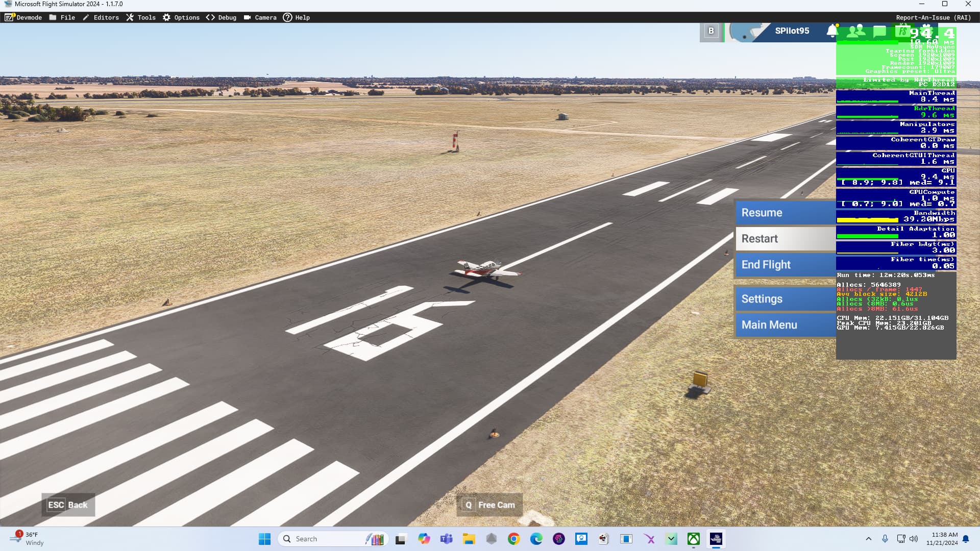Click End Flight button
This screenshot has width=980, height=551.
coord(785,265)
